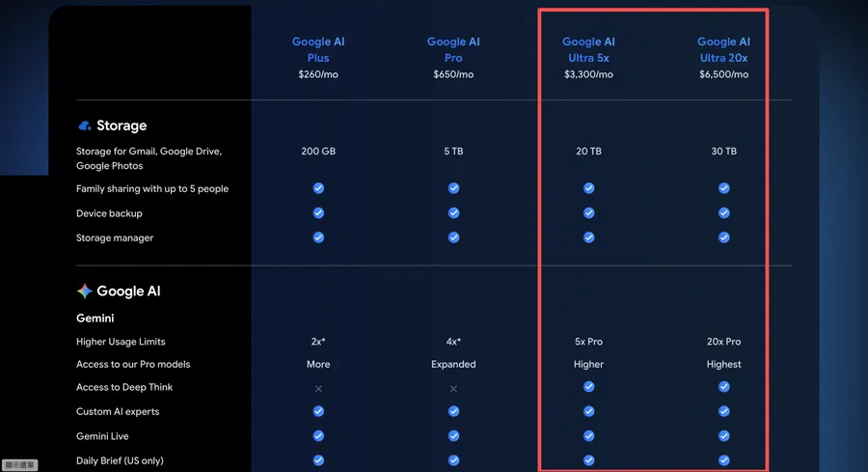
Task: Click Device backup checkmark under Ultra 20x
Action: click(x=723, y=212)
